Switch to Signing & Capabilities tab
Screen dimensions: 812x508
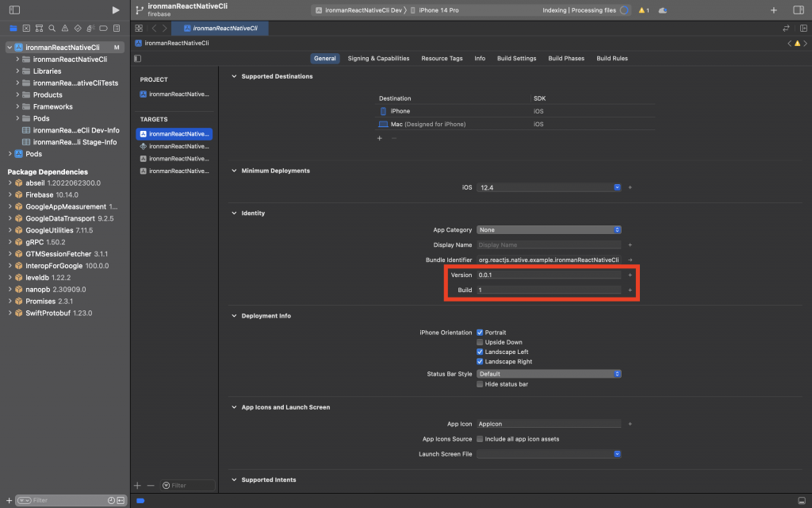pyautogui.click(x=378, y=59)
